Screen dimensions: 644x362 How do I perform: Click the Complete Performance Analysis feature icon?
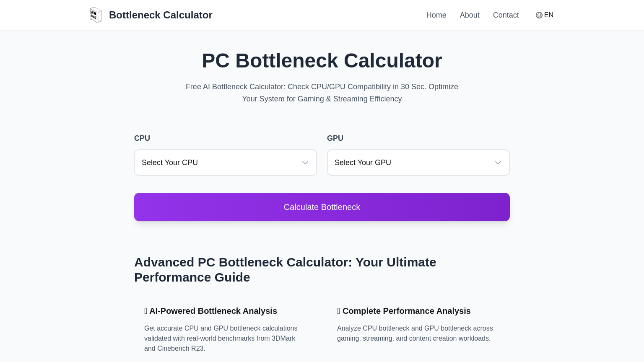339,311
